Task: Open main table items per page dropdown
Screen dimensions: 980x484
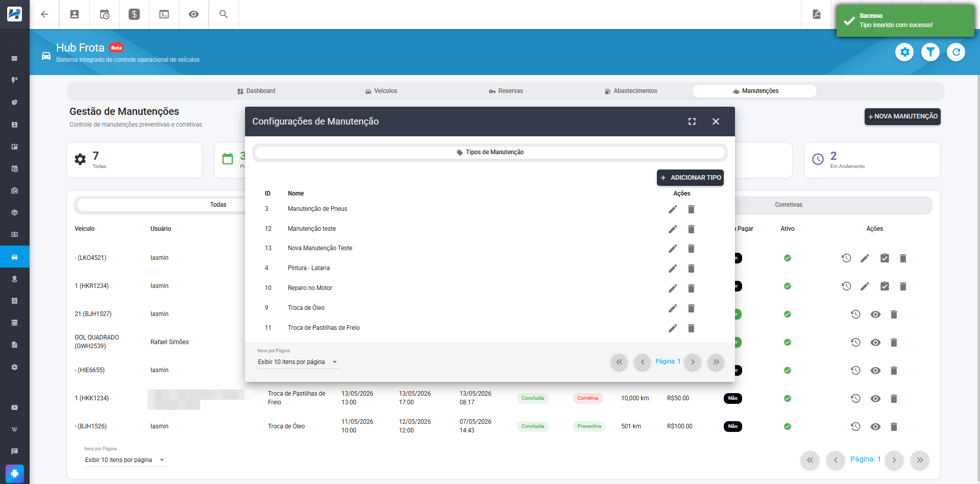Action: pos(126,460)
